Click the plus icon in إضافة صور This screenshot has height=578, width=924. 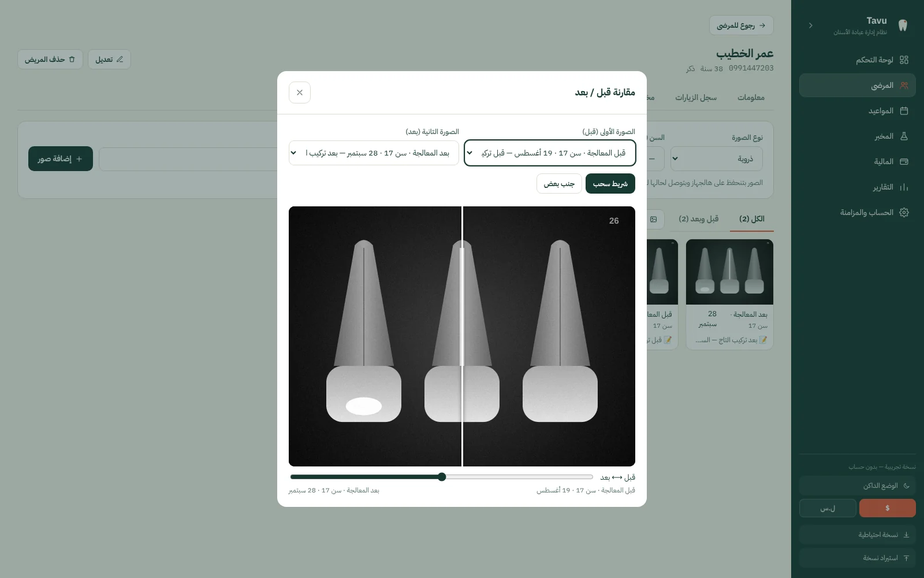point(79,158)
